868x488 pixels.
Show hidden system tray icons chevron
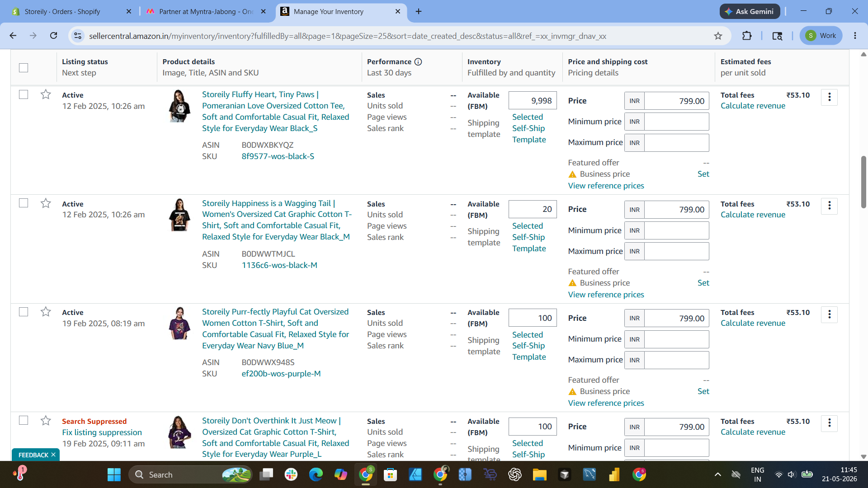(x=717, y=474)
